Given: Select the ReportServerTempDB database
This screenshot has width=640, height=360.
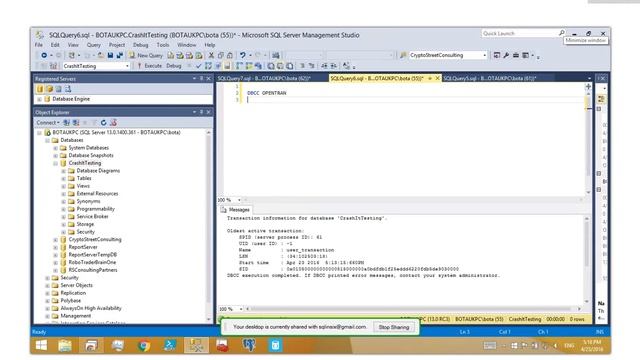Looking at the screenshot, I should 93,255.
